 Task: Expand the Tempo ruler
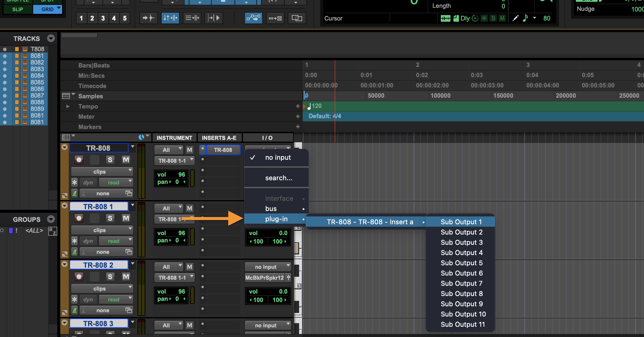click(68, 106)
